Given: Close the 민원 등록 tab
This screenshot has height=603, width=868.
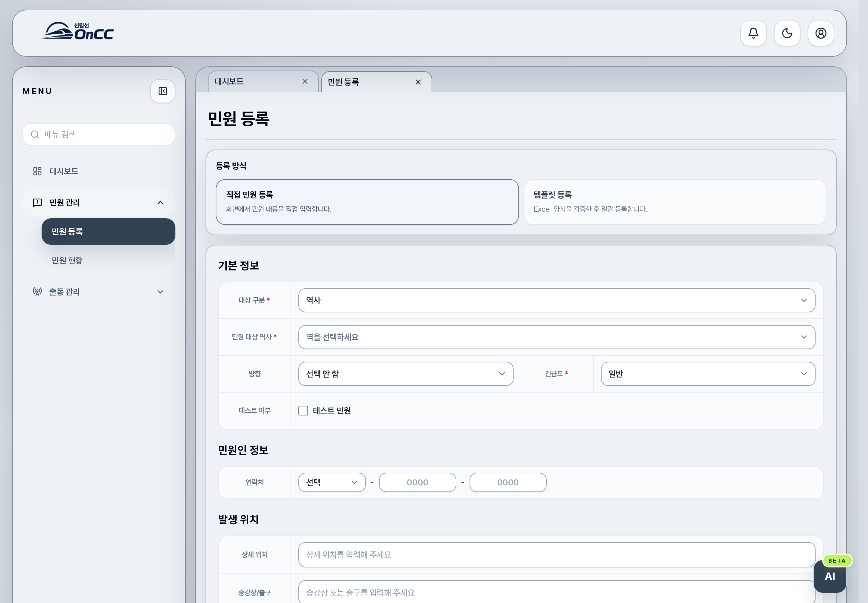Looking at the screenshot, I should (x=418, y=82).
